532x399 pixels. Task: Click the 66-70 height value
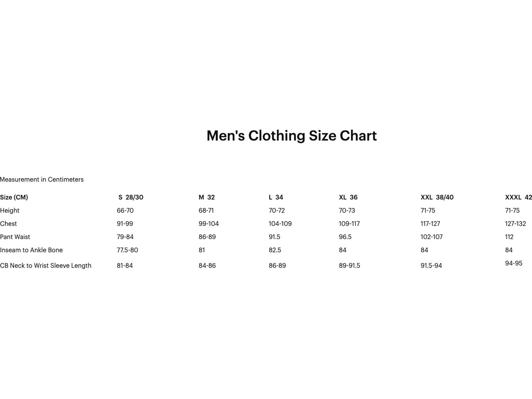(125, 210)
